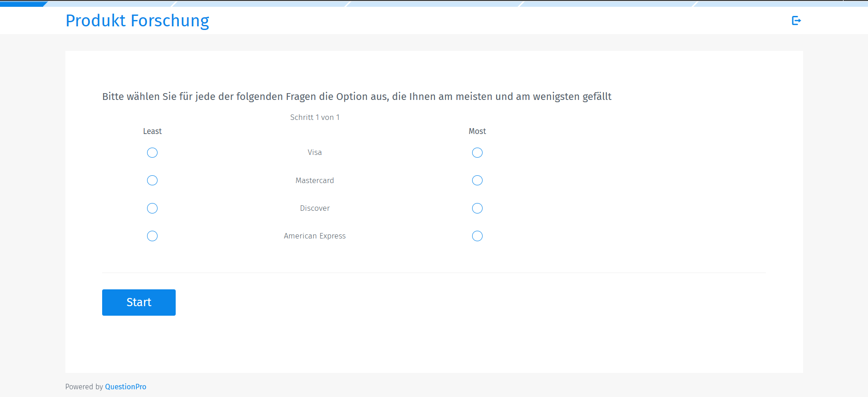The width and height of the screenshot is (868, 397).
Task: Click the exit survey icon
Action: [x=796, y=20]
